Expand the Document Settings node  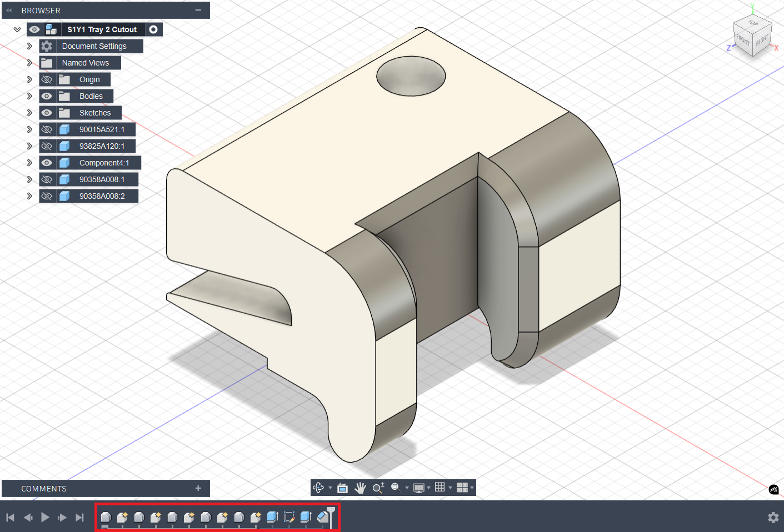click(29, 46)
